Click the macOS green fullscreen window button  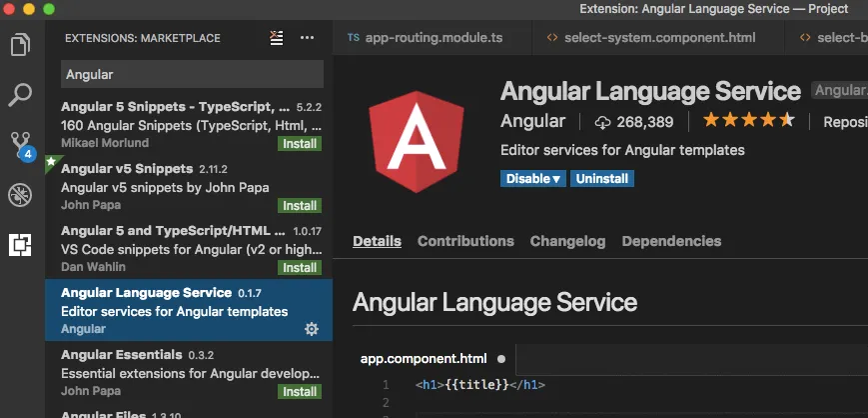pos(49,8)
